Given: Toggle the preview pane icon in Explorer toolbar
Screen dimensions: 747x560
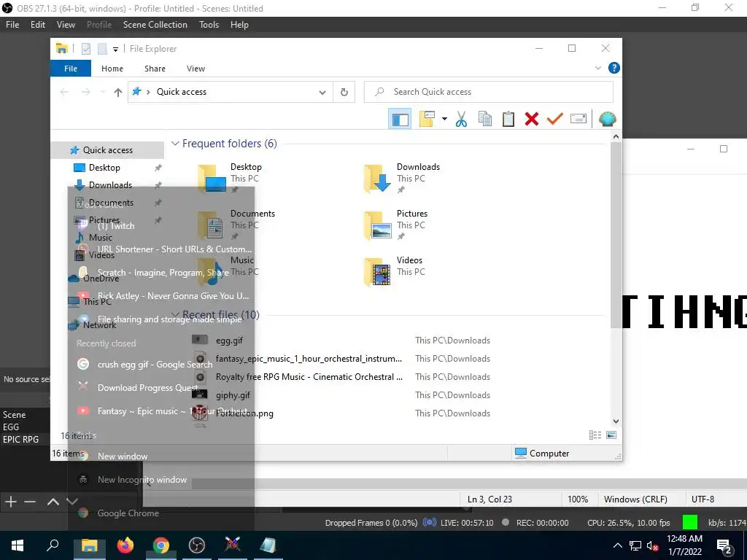Looking at the screenshot, I should 400,119.
